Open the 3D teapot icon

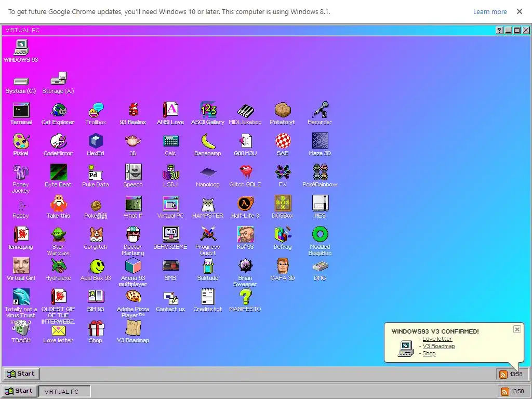click(x=133, y=145)
